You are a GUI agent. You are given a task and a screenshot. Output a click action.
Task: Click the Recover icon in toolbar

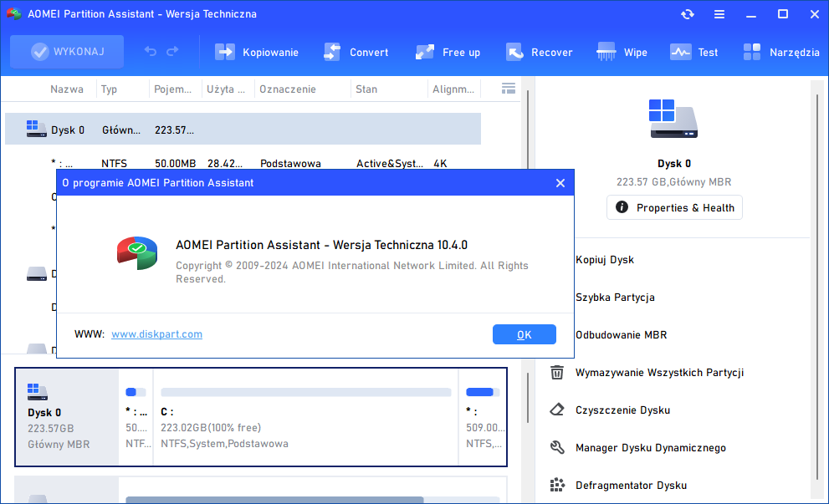514,52
